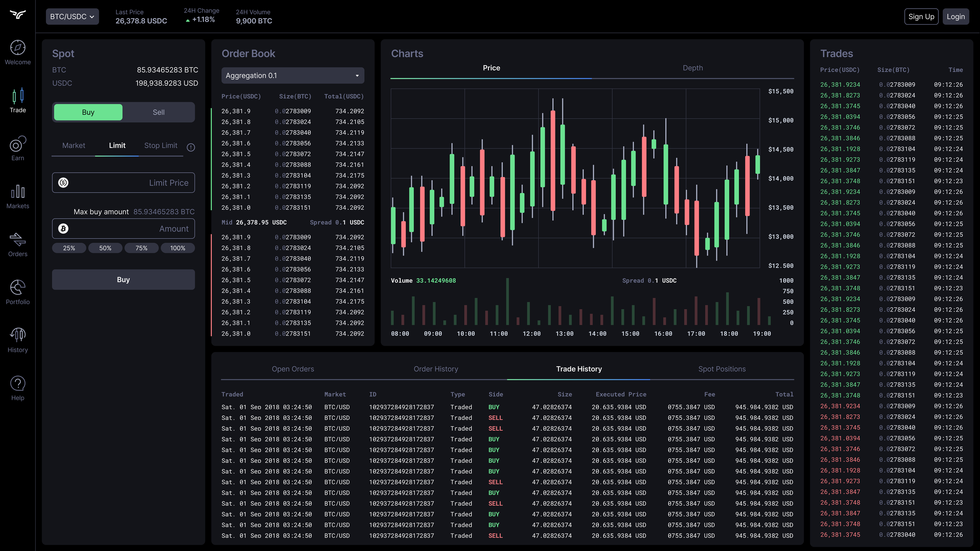Open the Order History tab
Screen dimensions: 980x551
[436, 369]
